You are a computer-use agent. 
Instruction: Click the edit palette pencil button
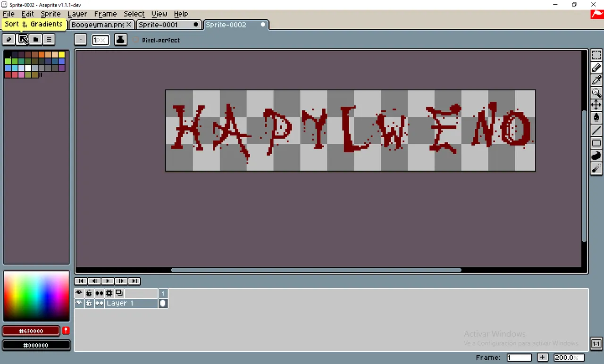[8, 40]
